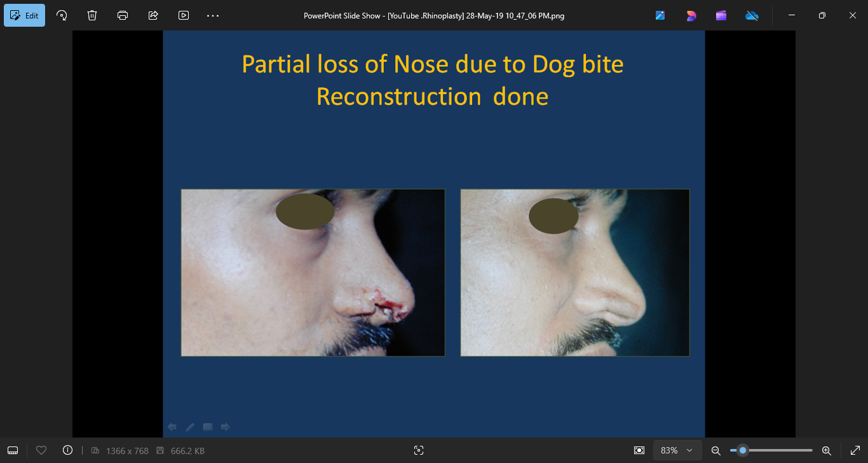Zoom out with the minus magnifier

click(x=715, y=450)
